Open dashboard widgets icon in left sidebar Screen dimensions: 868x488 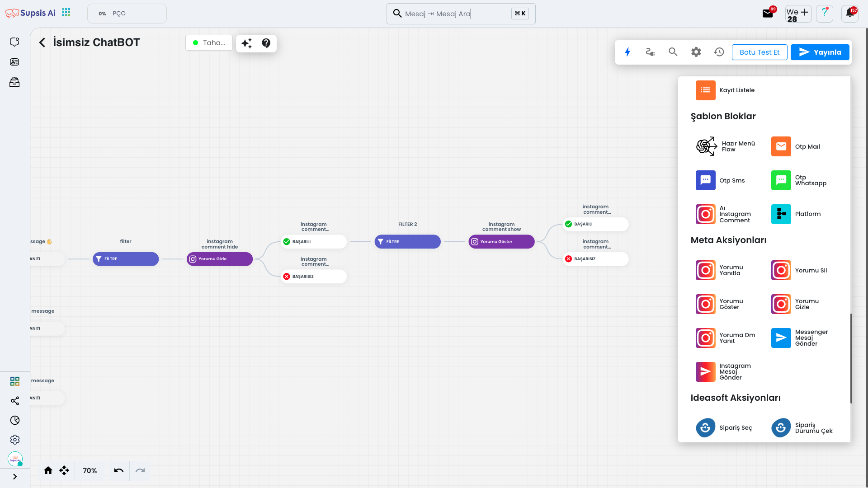coord(15,381)
